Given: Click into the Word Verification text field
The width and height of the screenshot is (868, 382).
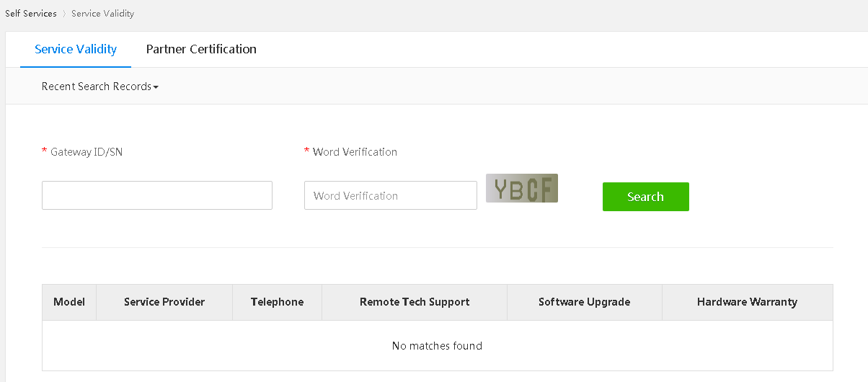Looking at the screenshot, I should [391, 195].
